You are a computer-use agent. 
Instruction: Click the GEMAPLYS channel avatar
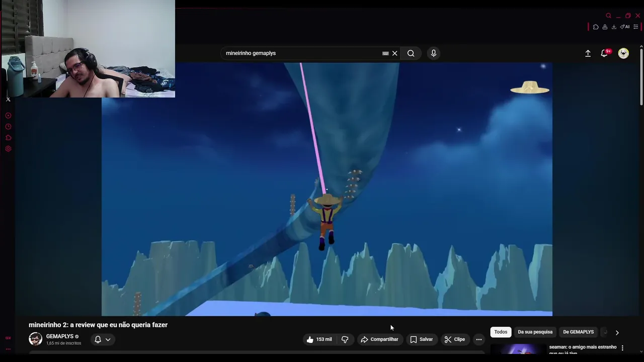(35, 339)
